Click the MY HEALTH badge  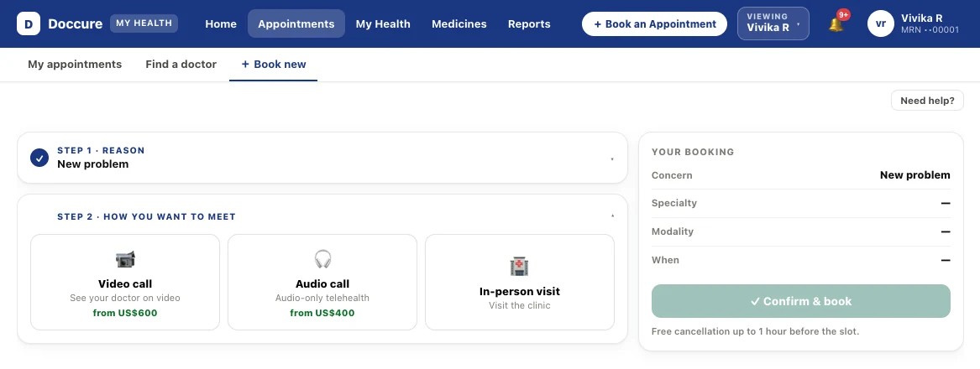pyautogui.click(x=144, y=23)
